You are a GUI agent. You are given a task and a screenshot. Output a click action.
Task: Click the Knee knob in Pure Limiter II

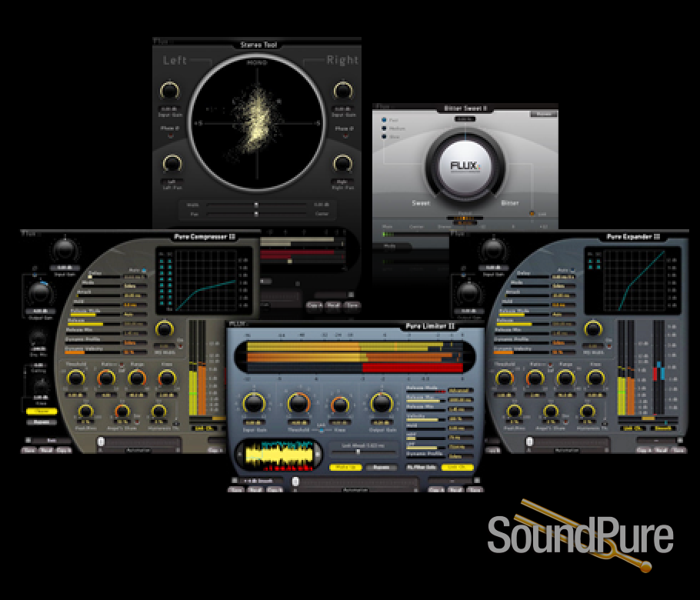tap(340, 405)
